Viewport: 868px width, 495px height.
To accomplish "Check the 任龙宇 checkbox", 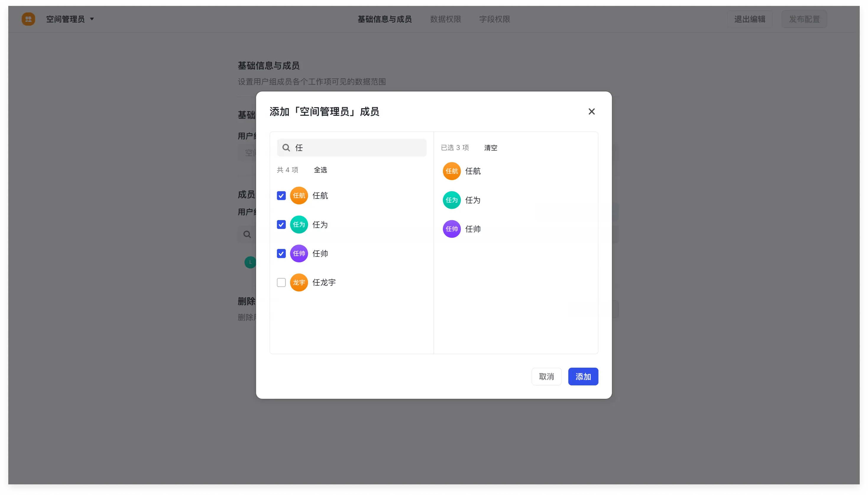I will tap(281, 282).
